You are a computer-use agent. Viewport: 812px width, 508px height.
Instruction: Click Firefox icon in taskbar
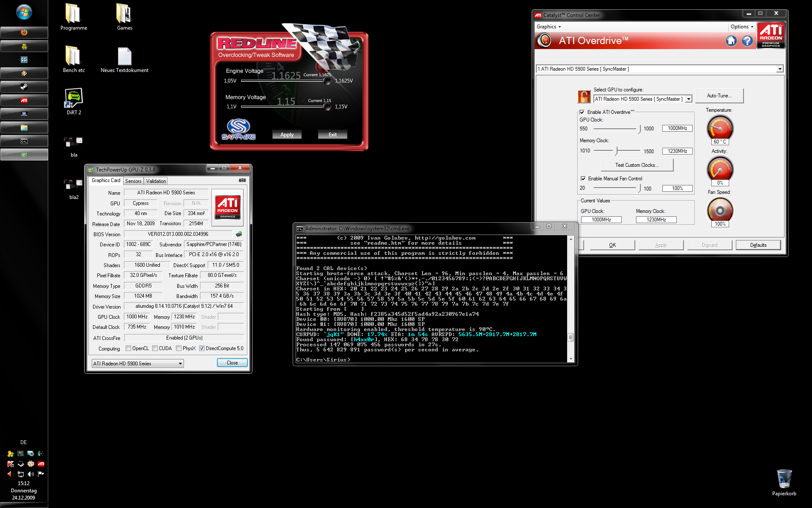click(x=24, y=33)
